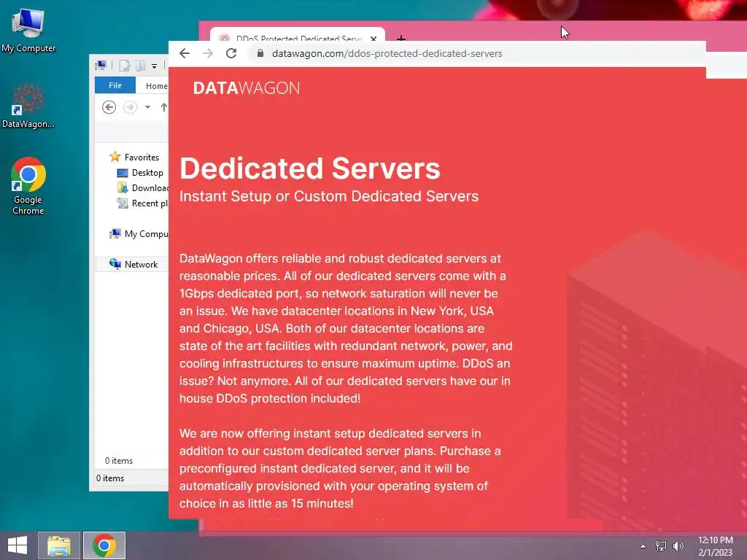Open Google Chrome desktop shortcut
The image size is (747, 560).
28,186
